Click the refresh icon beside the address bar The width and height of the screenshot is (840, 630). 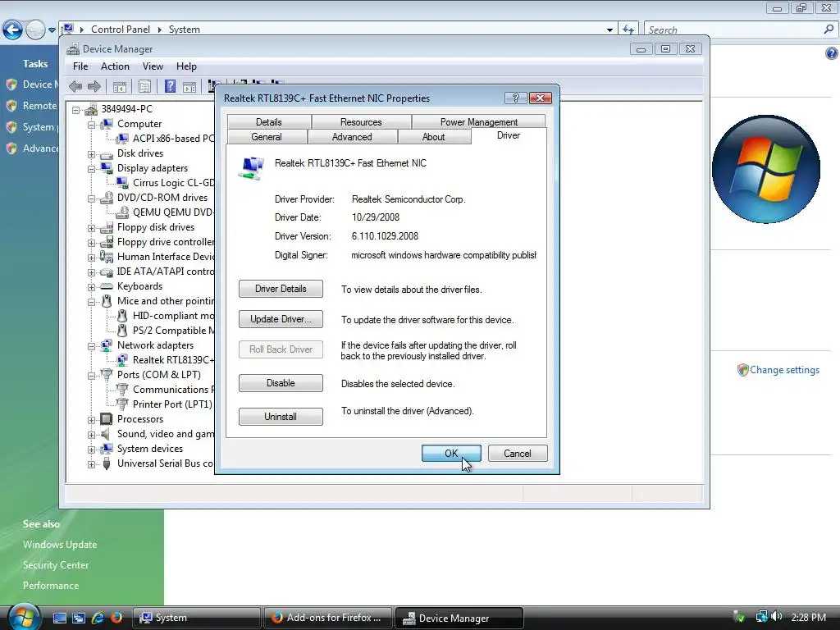click(x=628, y=30)
